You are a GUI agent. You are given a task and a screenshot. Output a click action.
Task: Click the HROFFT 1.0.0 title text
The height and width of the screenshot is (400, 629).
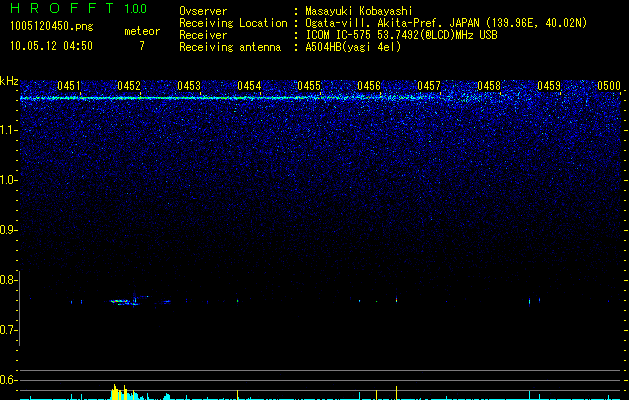pos(79,8)
